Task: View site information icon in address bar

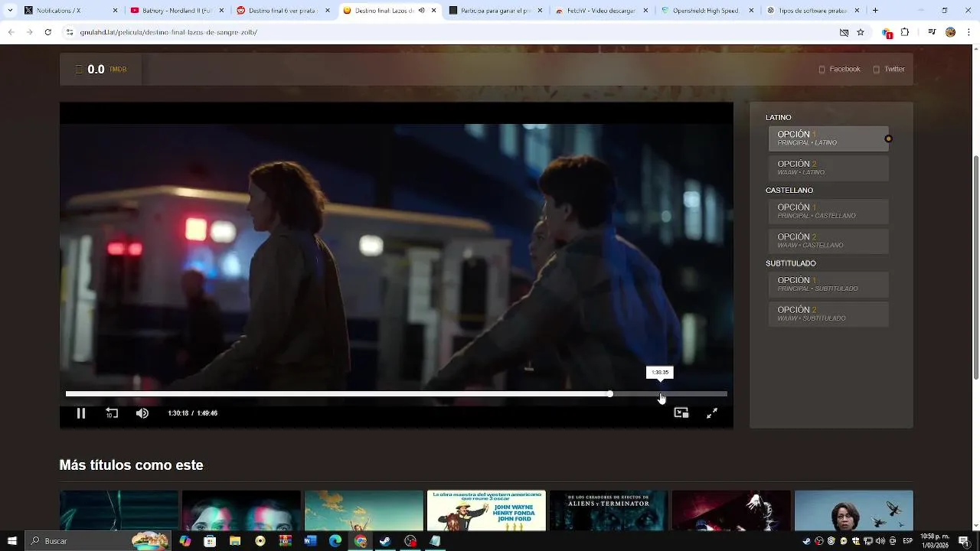Action: click(x=70, y=32)
